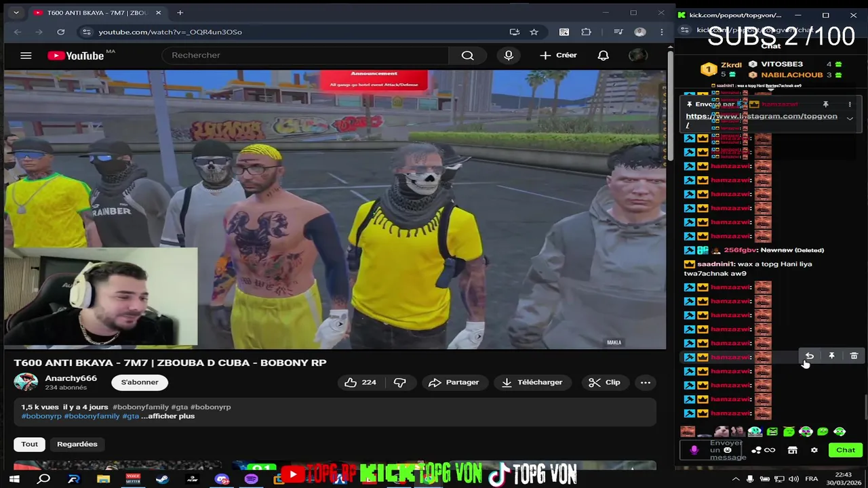This screenshot has width=868, height=488.
Task: Start voice search with the microphone icon
Action: [509, 56]
